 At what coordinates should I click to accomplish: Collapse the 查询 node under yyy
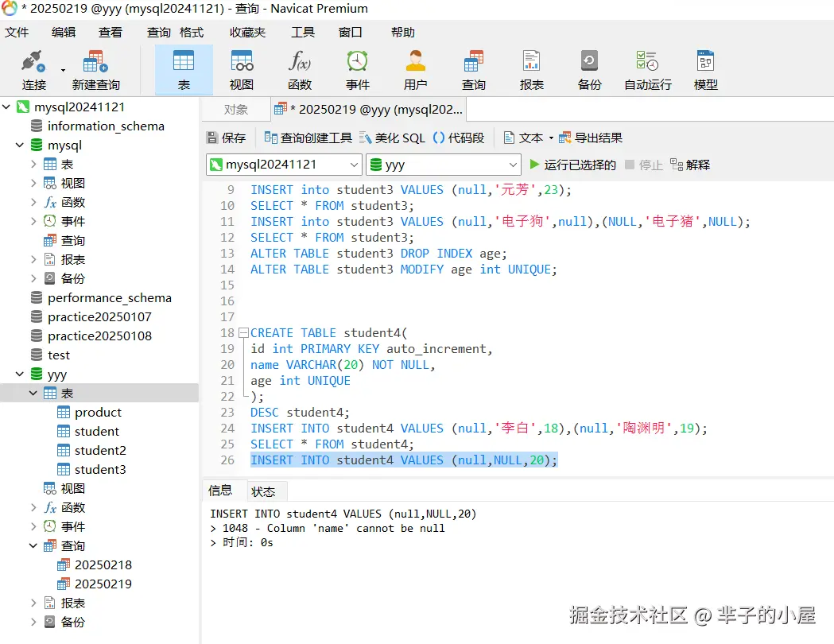33,545
